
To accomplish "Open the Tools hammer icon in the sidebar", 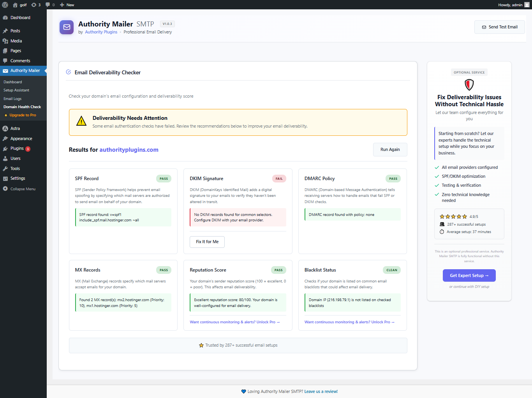I will point(5,168).
